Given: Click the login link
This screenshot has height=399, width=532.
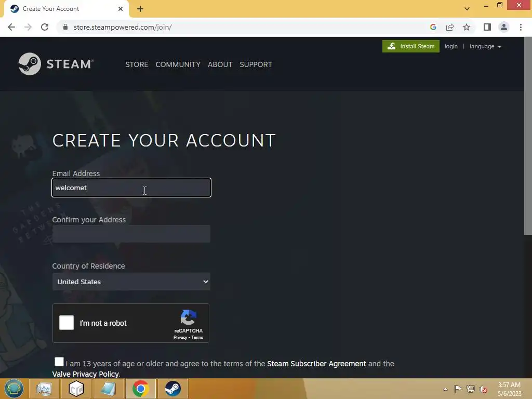Looking at the screenshot, I should 451,46.
